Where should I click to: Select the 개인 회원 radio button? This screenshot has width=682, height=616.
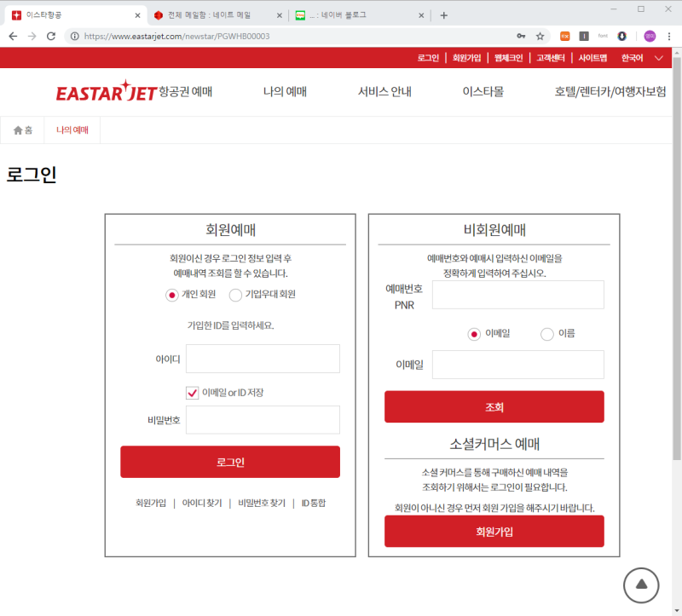172,295
